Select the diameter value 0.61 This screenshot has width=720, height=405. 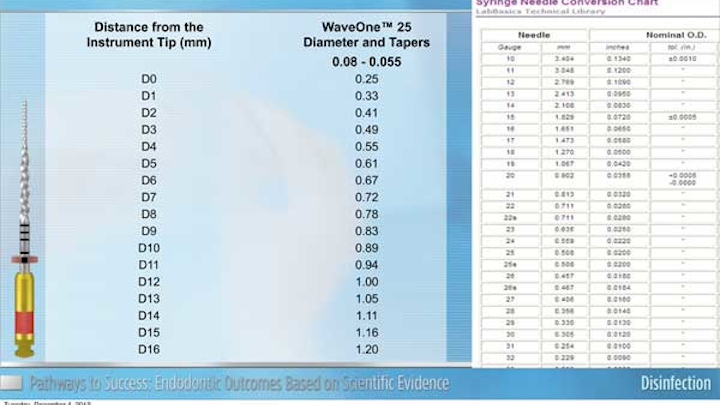pos(366,163)
